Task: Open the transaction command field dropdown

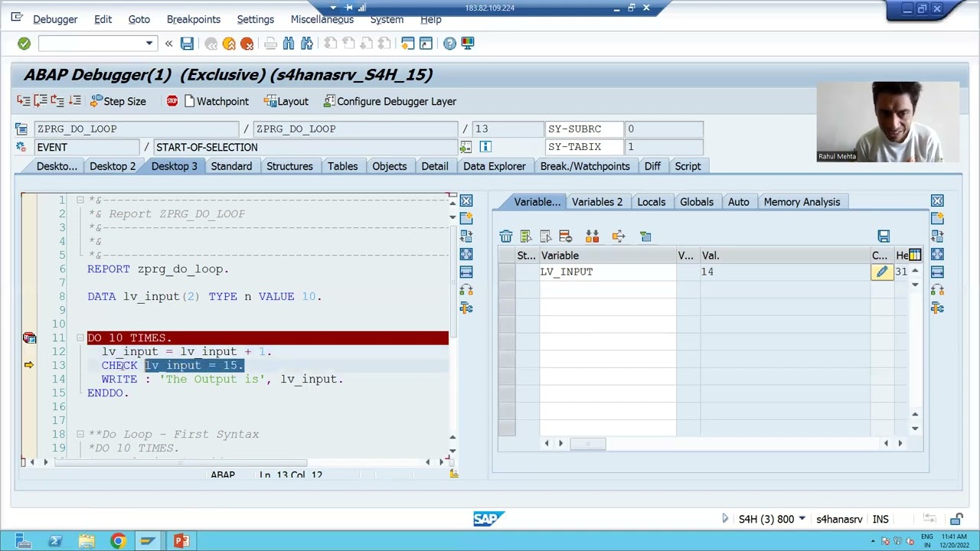Action: [x=149, y=44]
